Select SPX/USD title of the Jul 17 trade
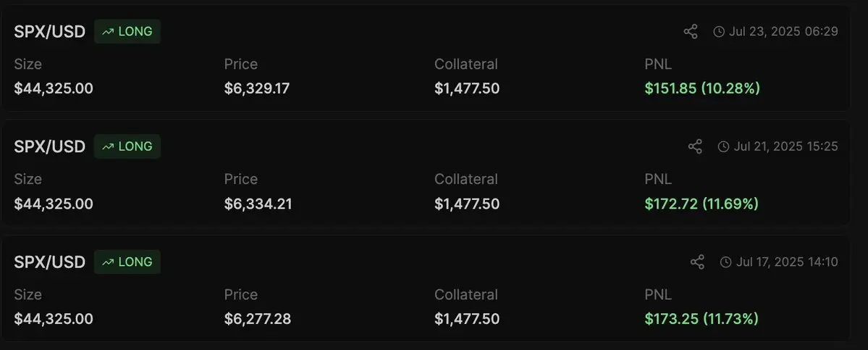This screenshot has height=350, width=868. tap(50, 262)
